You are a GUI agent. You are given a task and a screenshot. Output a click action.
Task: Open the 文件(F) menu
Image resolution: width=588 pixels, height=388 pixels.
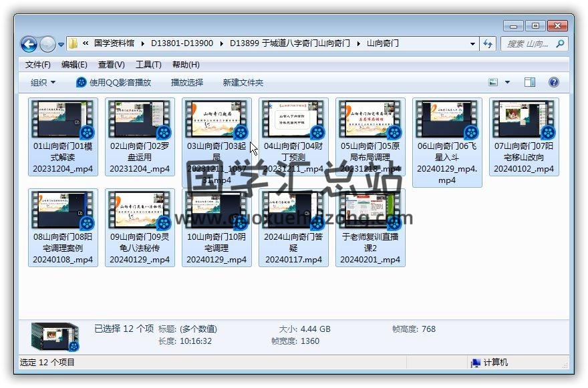click(x=38, y=64)
